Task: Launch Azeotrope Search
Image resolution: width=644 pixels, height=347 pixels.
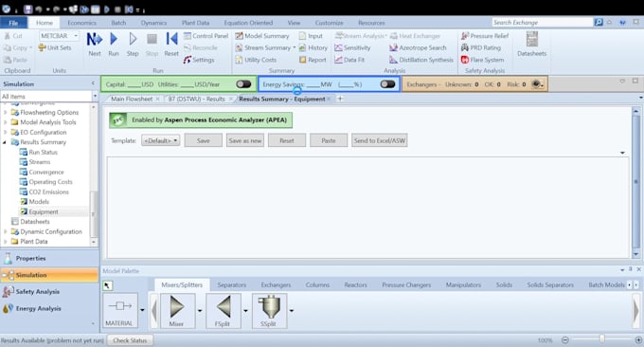Action: pyautogui.click(x=418, y=47)
